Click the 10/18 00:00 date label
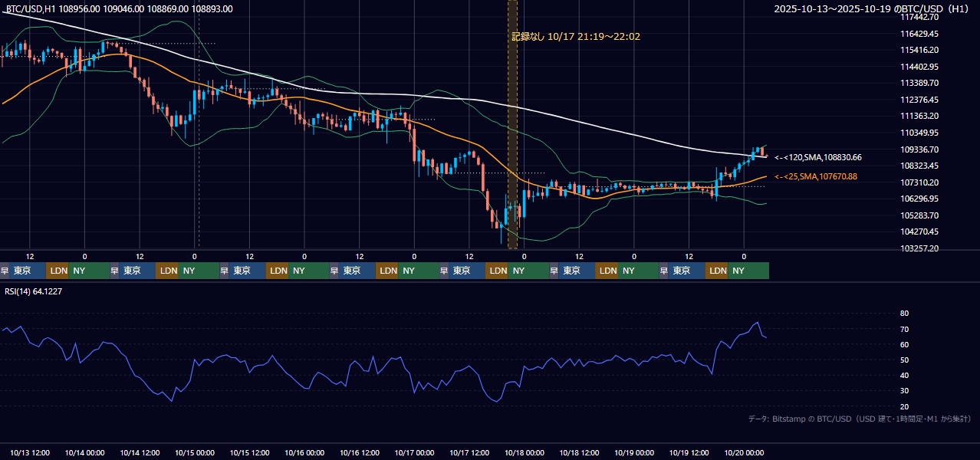Image resolution: width=980 pixels, height=460 pixels. click(x=525, y=452)
